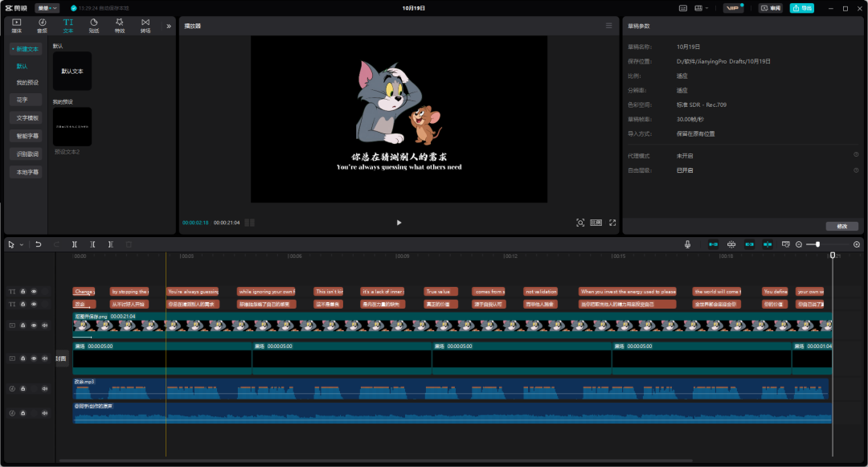
Task: Click the 导出 export button
Action: tap(801, 8)
